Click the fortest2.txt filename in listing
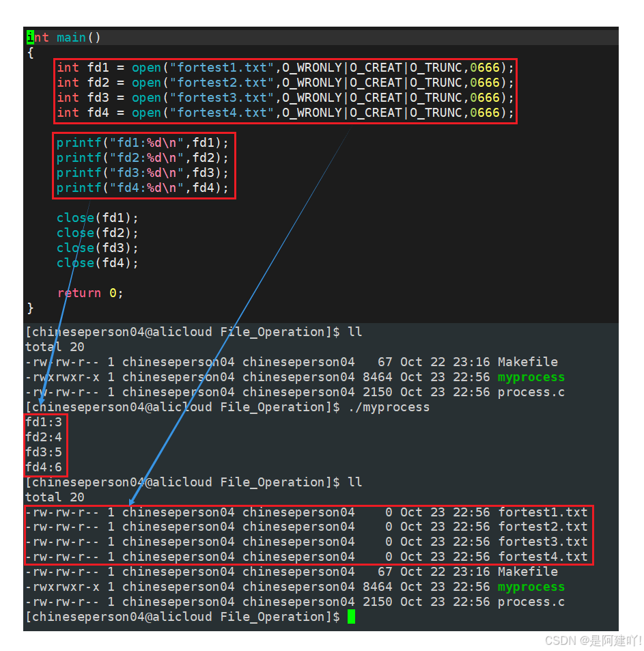 (543, 527)
